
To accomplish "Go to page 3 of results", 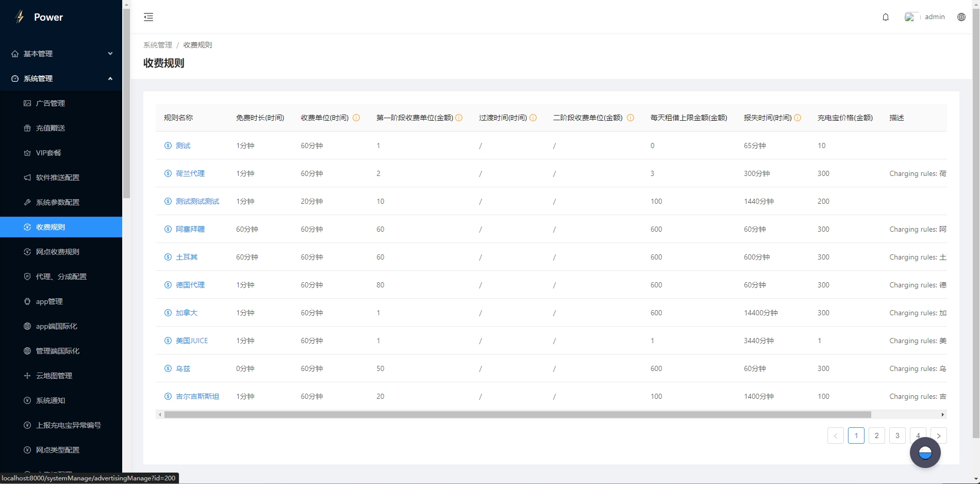I will click(898, 435).
